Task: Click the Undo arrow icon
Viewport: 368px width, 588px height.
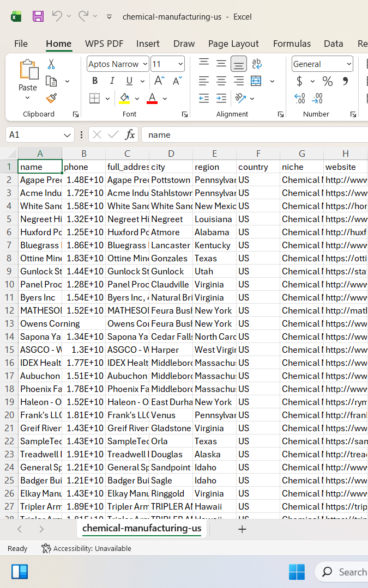Action: coord(57,16)
